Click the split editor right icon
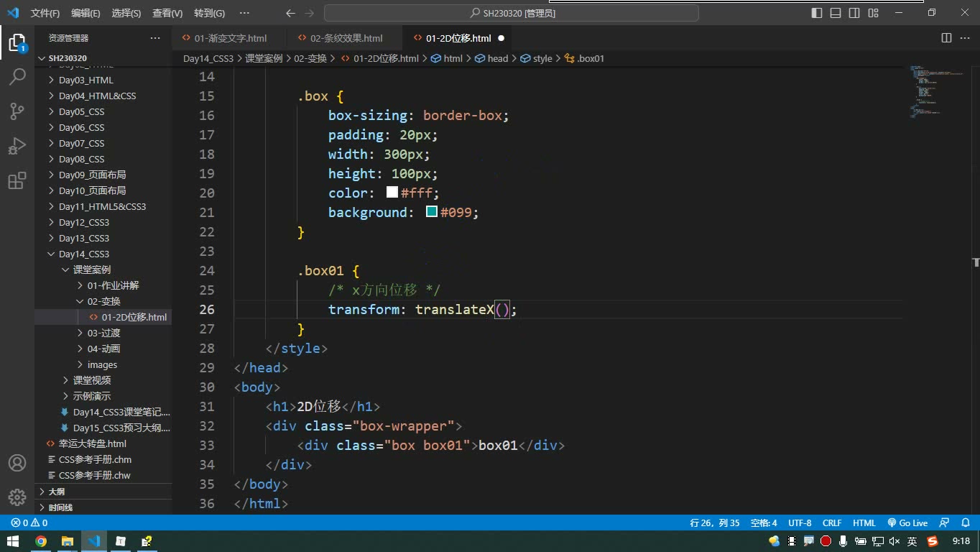The height and width of the screenshot is (552, 980). click(946, 38)
